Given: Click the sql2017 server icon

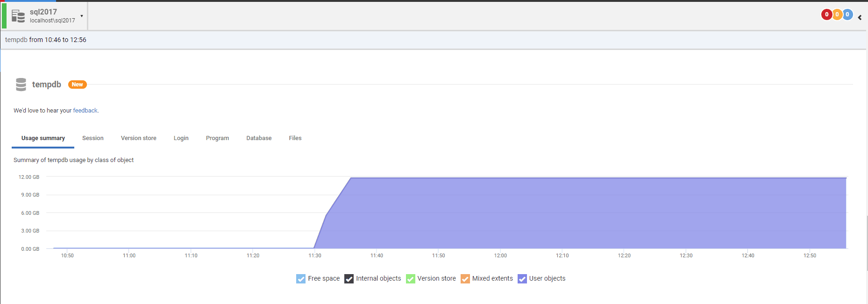Looking at the screenshot, I should [x=18, y=16].
